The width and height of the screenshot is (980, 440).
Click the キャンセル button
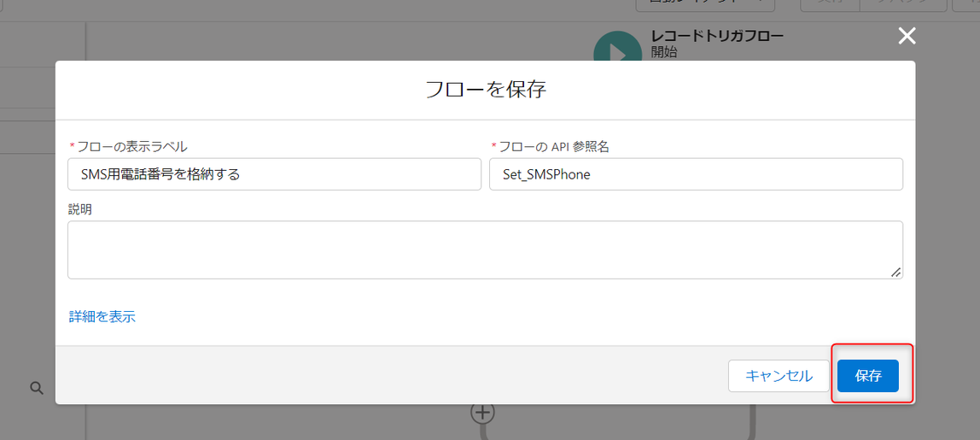[779, 376]
